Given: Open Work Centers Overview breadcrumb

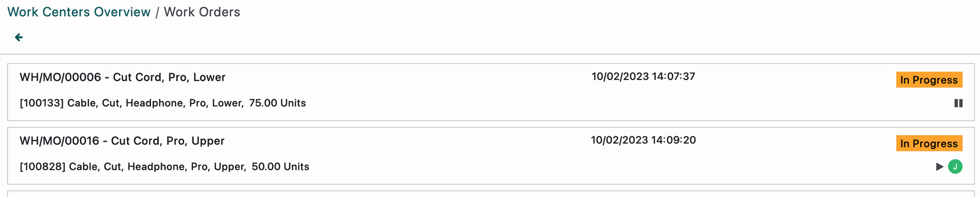Looking at the screenshot, I should tap(79, 12).
